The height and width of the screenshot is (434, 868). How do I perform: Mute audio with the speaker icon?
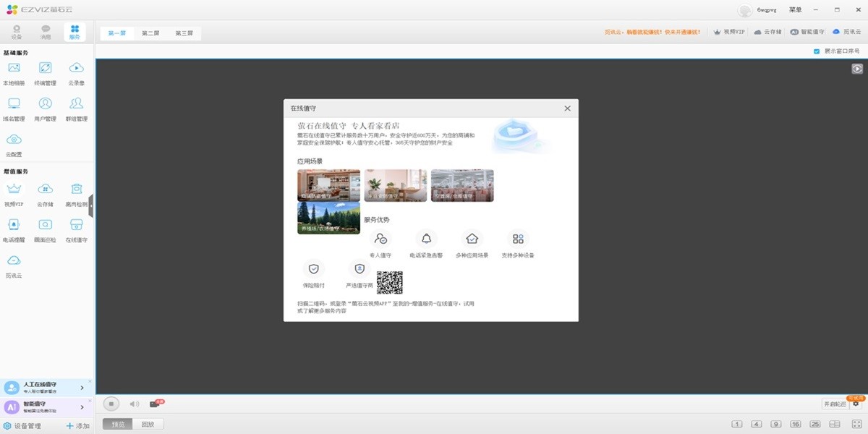click(x=134, y=404)
